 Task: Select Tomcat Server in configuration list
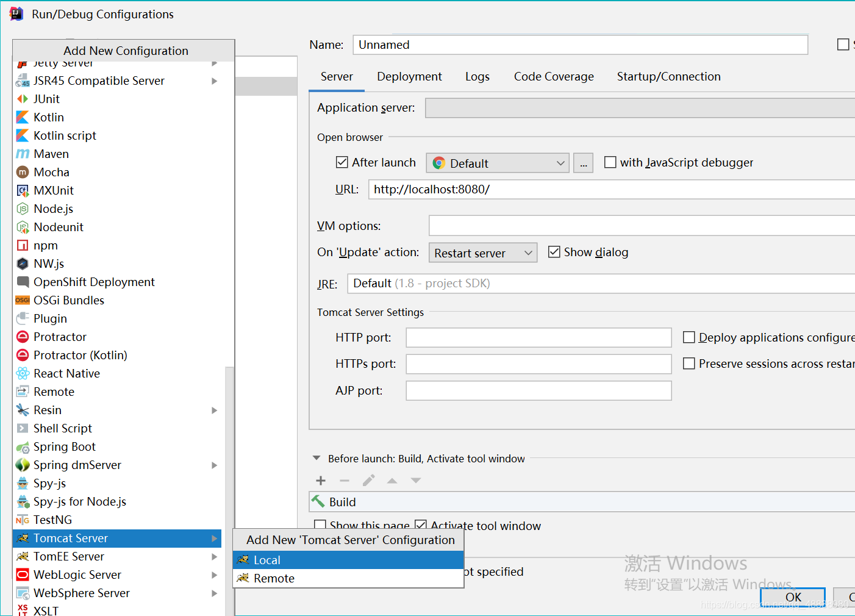pos(117,538)
